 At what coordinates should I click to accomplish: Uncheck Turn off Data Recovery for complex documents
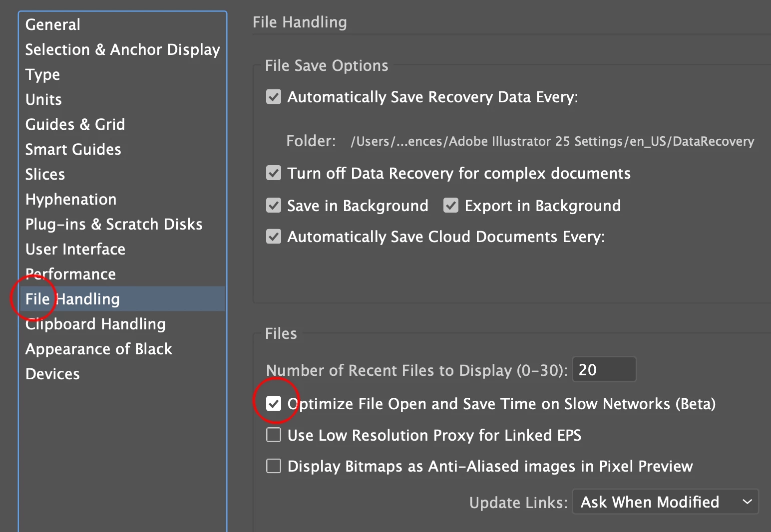274,173
